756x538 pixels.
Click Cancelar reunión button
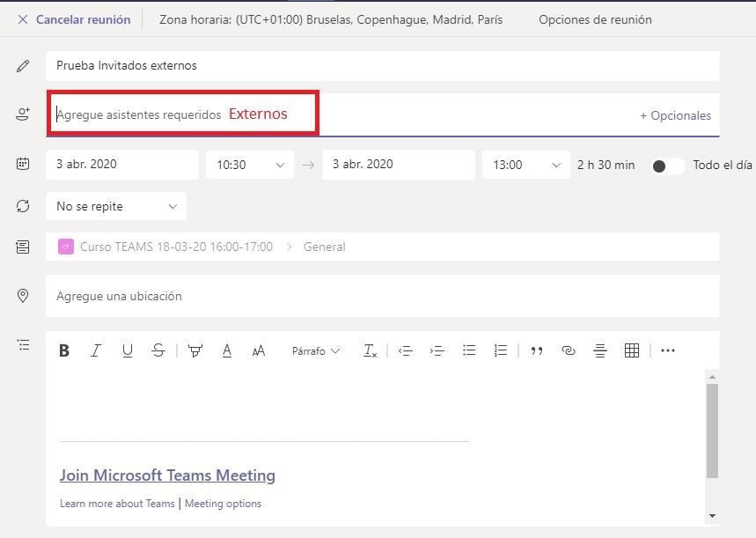click(x=74, y=19)
